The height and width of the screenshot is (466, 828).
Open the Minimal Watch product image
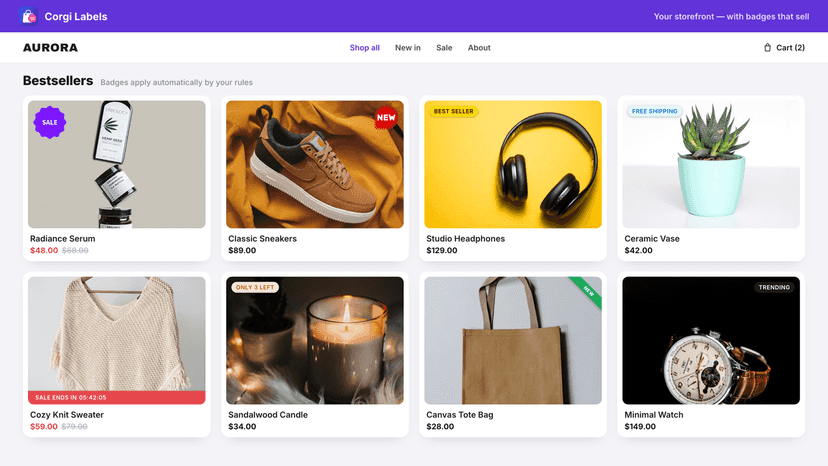[711, 340]
